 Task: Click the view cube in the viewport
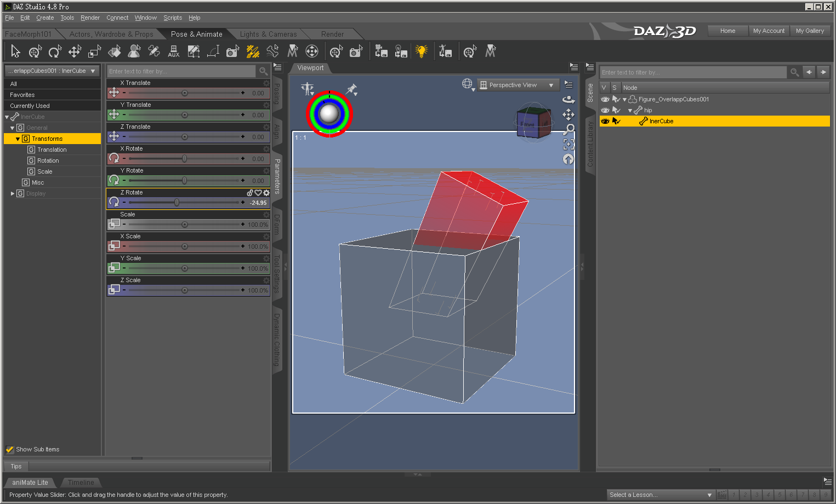(533, 123)
